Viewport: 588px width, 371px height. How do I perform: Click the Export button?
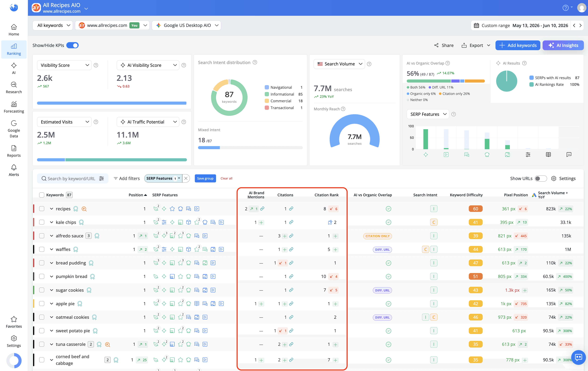click(476, 45)
